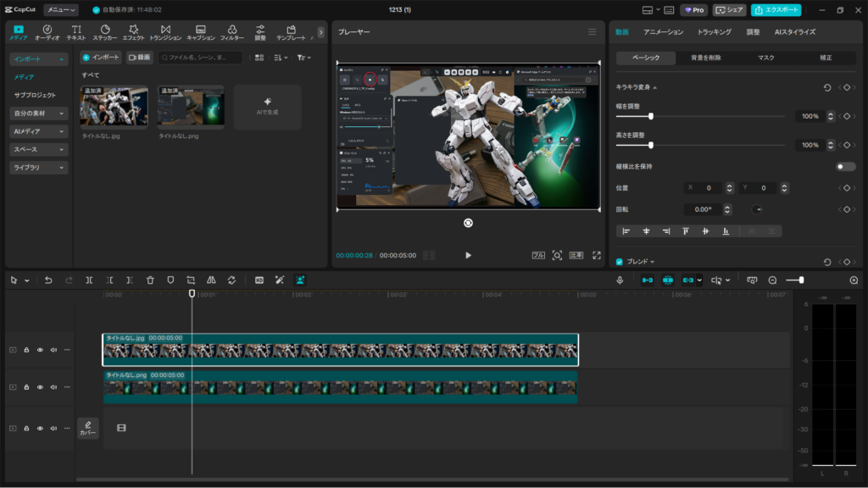Click the split clip tool in timeline toolbar
The width and height of the screenshot is (868, 488).
pos(89,280)
